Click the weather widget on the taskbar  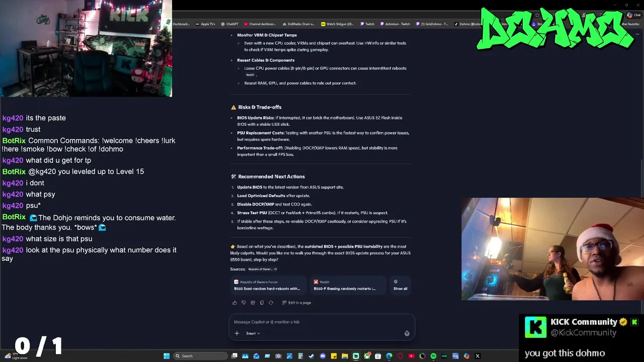click(x=15, y=356)
